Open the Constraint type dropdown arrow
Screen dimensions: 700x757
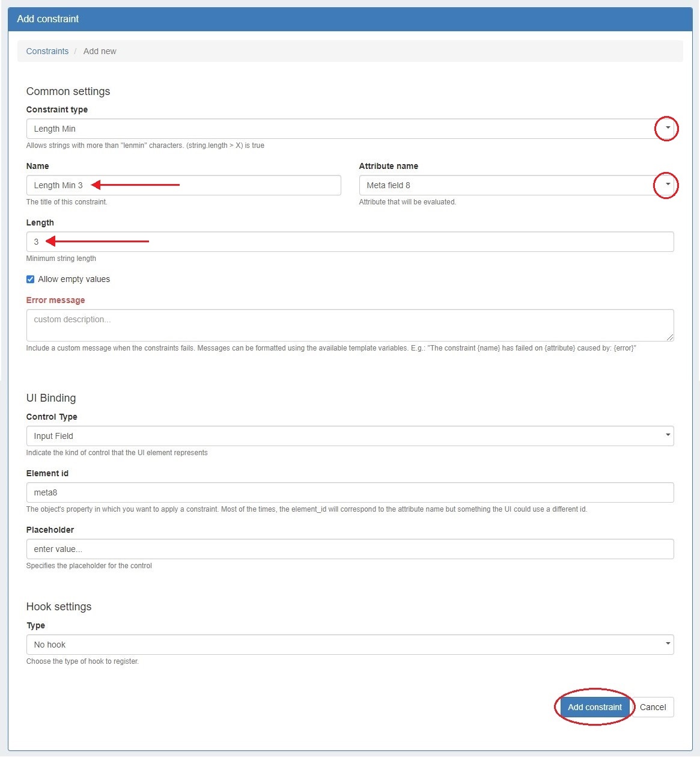click(x=667, y=128)
